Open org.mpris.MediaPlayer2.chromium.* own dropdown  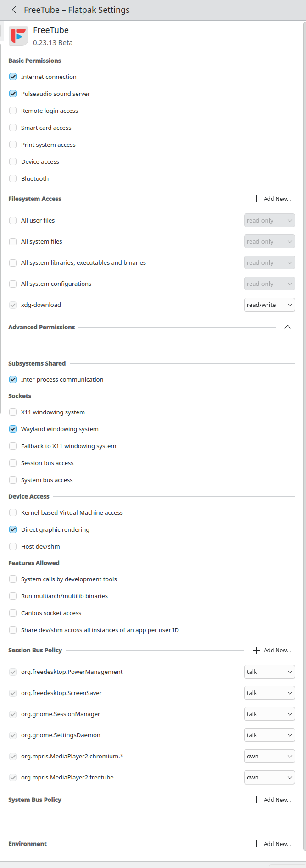269,756
